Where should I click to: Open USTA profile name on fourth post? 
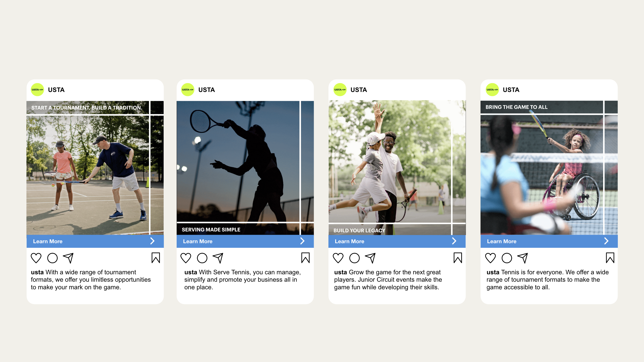tap(511, 89)
